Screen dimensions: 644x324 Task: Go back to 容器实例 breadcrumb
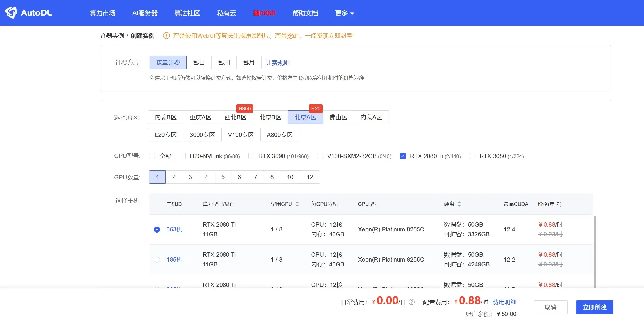click(x=112, y=36)
